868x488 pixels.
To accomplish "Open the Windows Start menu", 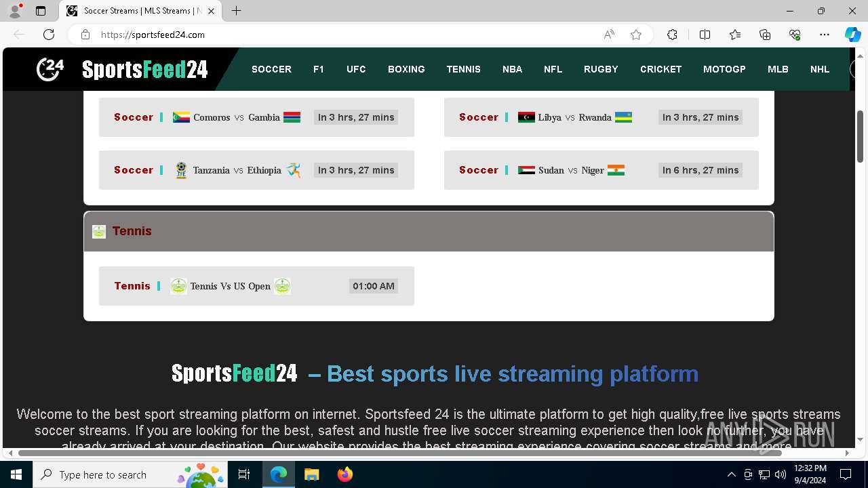I will 16,474.
